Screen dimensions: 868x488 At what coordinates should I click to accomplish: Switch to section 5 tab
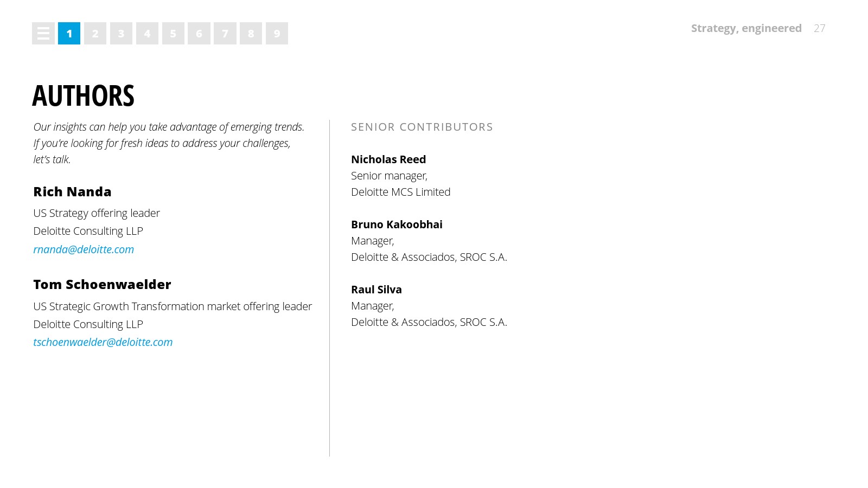tap(173, 34)
